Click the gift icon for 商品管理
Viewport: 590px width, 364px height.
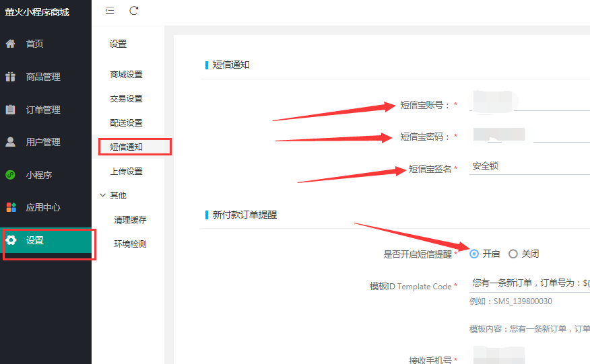click(10, 77)
